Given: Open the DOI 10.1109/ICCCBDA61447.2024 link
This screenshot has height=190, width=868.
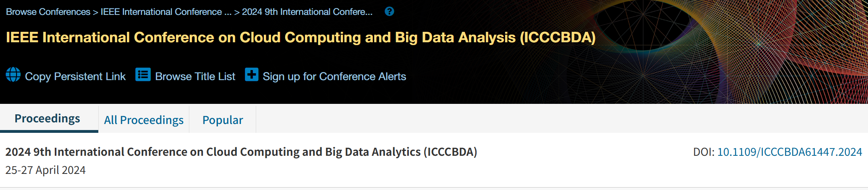Looking at the screenshot, I should 789,152.
